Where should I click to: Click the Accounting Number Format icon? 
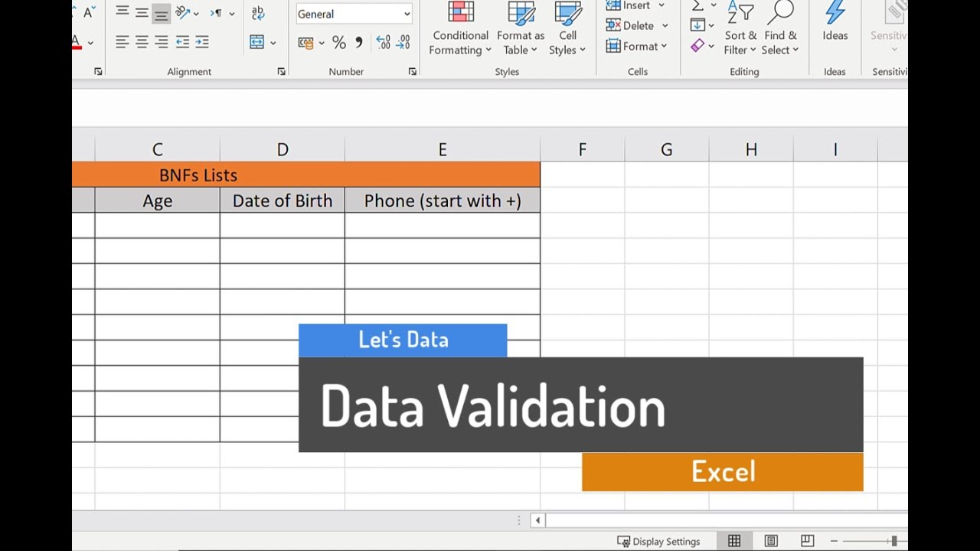point(306,43)
